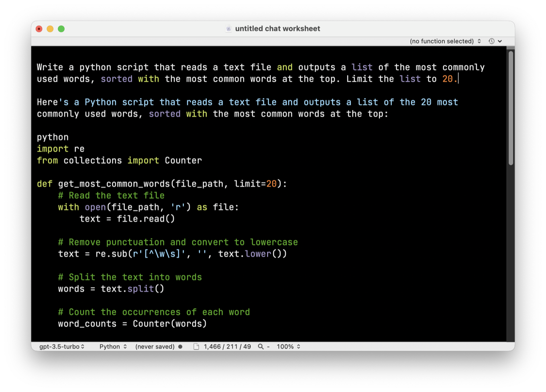Click the line "import re"
Viewport: 546px width, 392px height.
coord(60,148)
